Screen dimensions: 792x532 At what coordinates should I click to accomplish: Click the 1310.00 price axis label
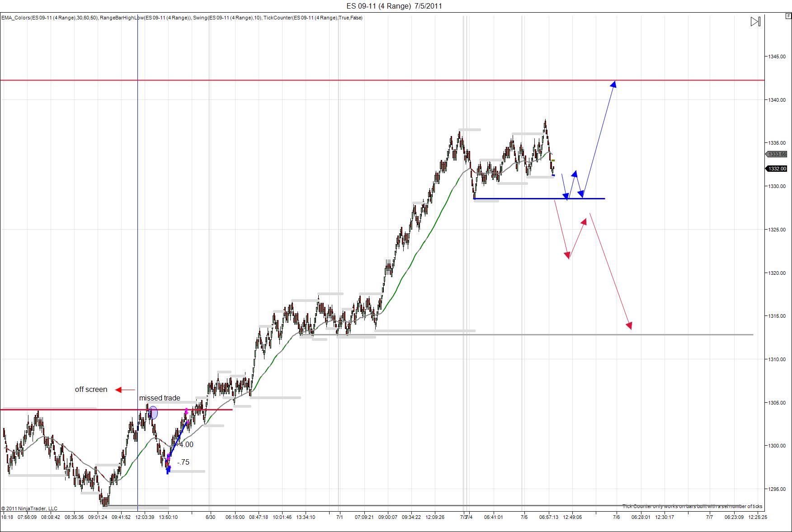point(778,359)
